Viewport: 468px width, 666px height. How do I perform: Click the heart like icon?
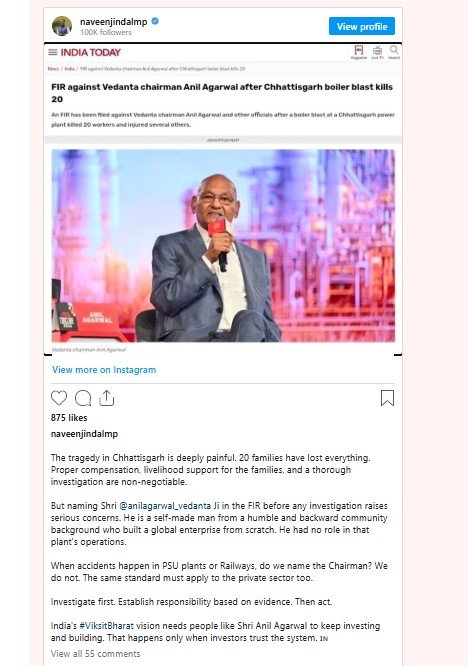pyautogui.click(x=59, y=398)
